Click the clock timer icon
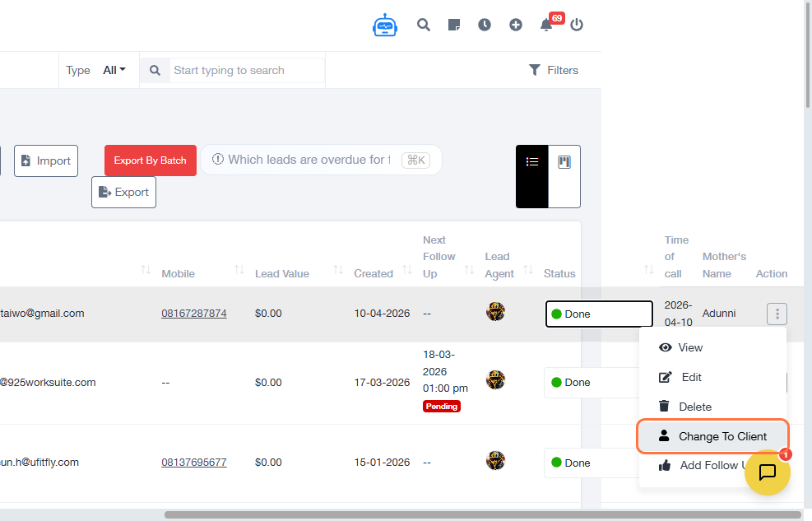 click(485, 25)
